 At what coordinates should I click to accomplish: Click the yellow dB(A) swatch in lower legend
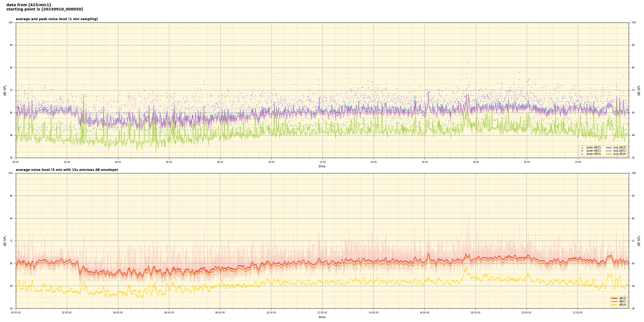click(614, 305)
